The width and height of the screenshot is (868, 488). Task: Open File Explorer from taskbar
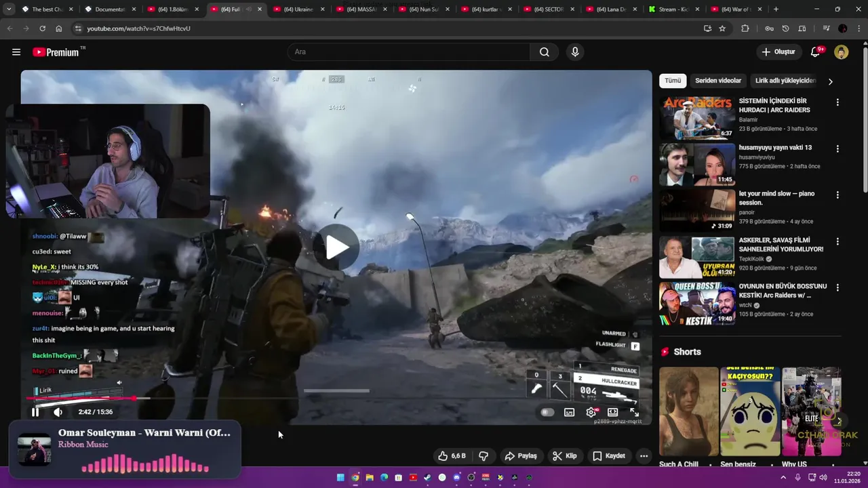coord(370,478)
